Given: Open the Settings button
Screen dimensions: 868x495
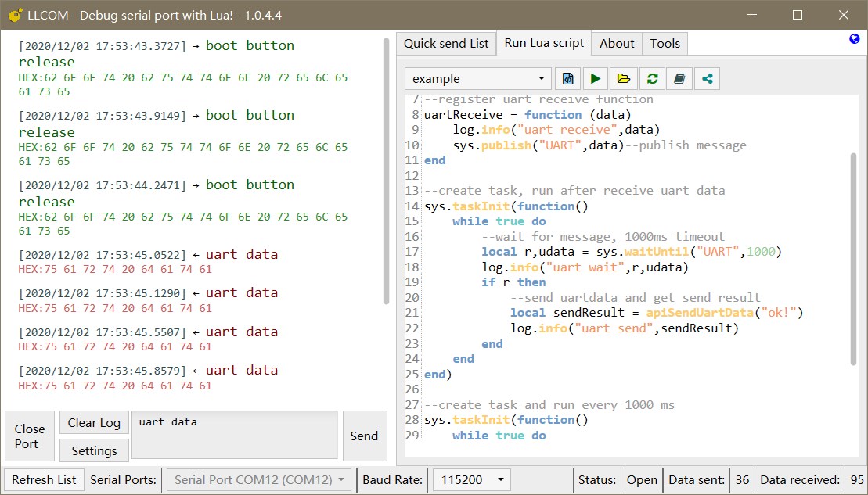Looking at the screenshot, I should coord(94,450).
